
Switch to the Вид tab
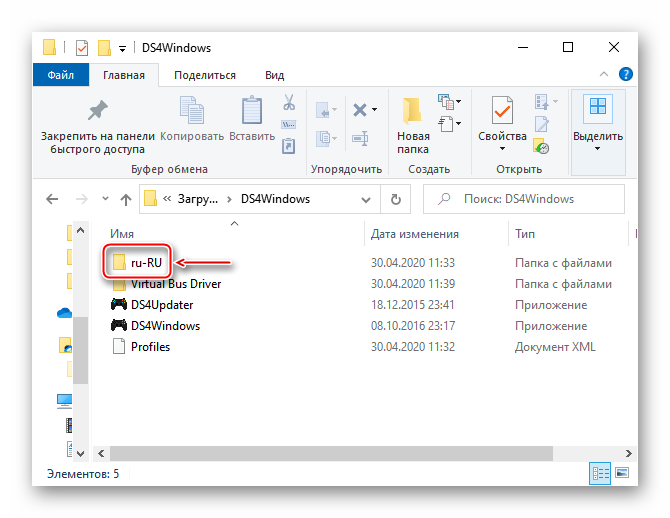click(274, 75)
